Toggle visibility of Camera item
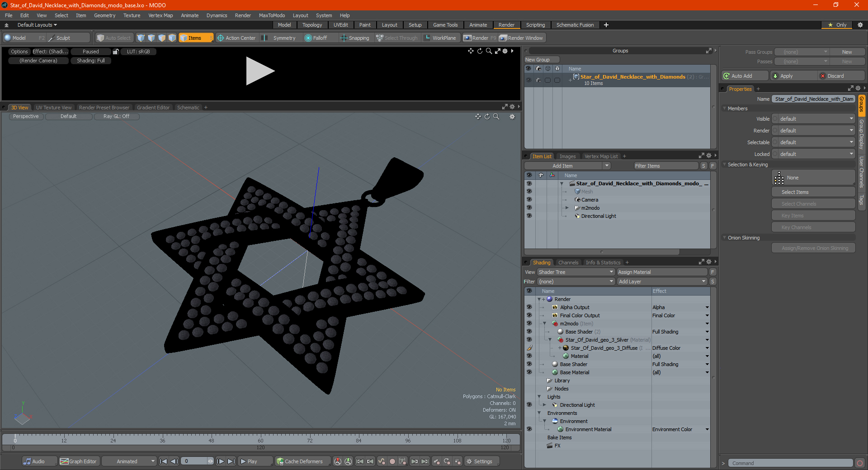868x470 pixels. click(529, 200)
